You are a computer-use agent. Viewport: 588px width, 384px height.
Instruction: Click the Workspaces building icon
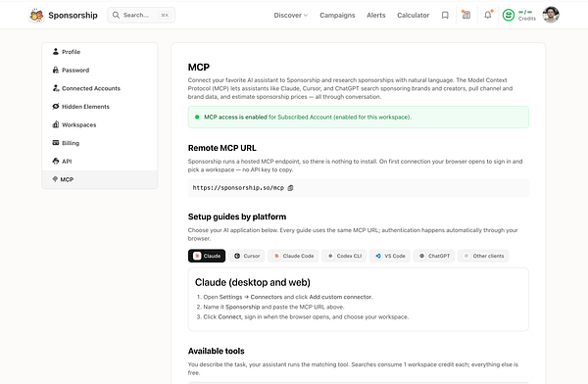click(x=56, y=124)
